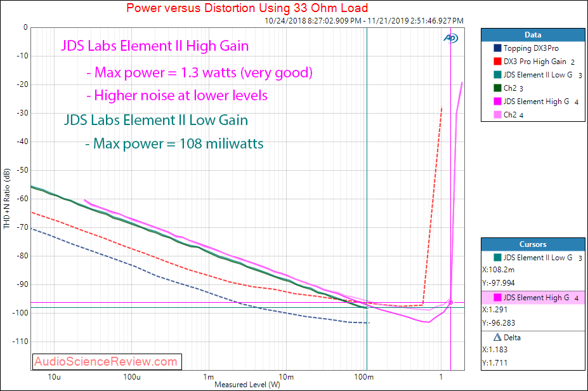Select the Topping DX3Pro navy swatch
Image resolution: width=588 pixels, height=391 pixels.
(498, 48)
